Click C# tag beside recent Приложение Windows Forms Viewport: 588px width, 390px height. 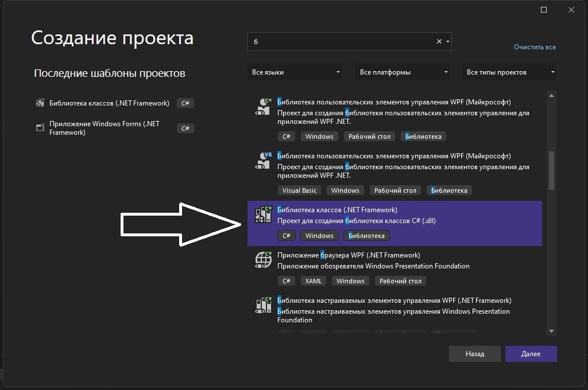[185, 128]
